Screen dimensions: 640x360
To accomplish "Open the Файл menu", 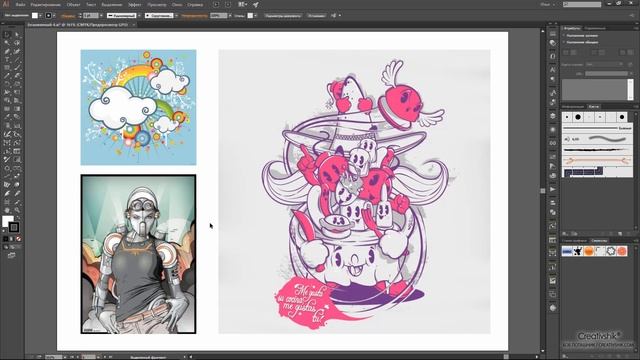I will coord(20,5).
